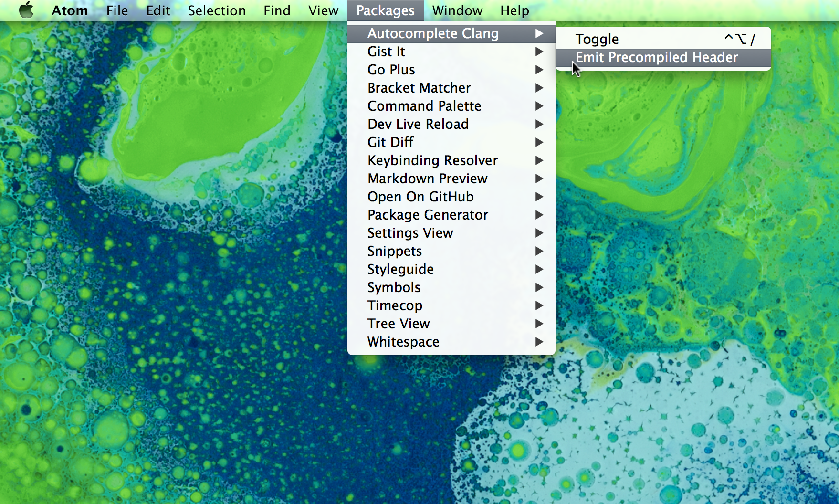Expand the Settings View submenu
The width and height of the screenshot is (839, 504).
point(451,233)
